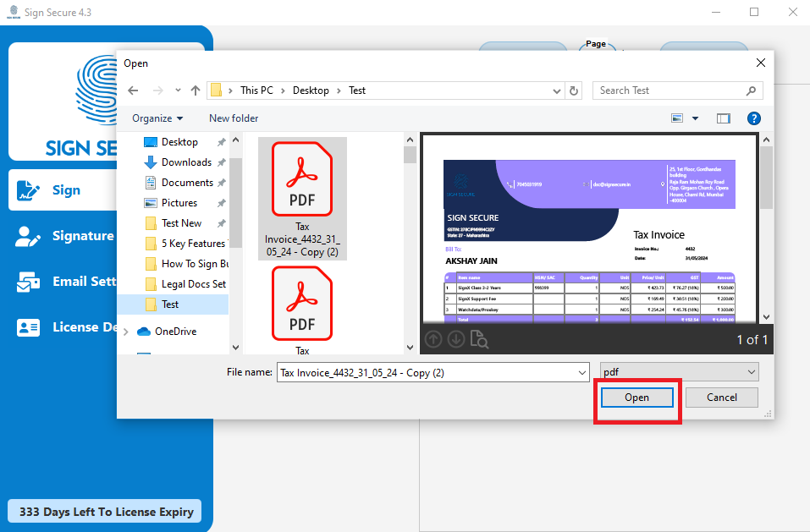Go to next page in preview
Viewport: 810px width, 532px height.
[x=456, y=339]
